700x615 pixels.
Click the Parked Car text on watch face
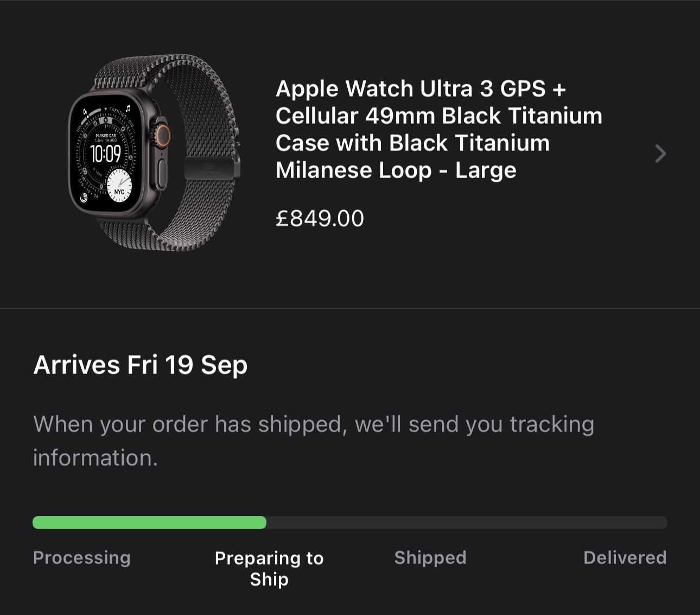point(105,135)
